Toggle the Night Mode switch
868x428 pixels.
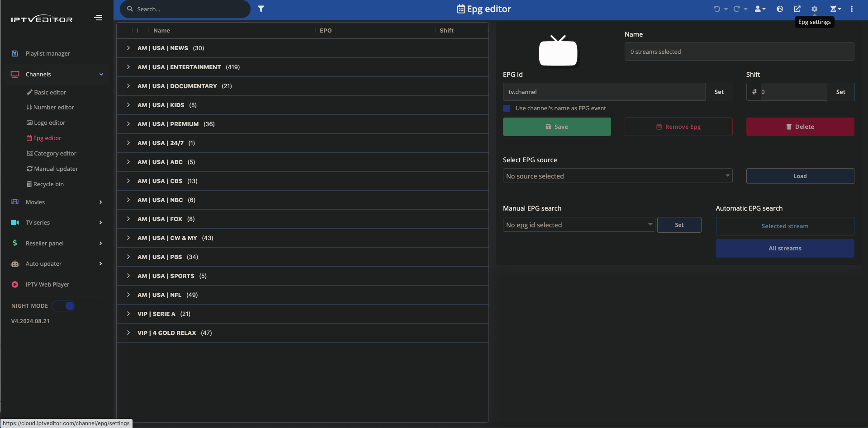pyautogui.click(x=63, y=306)
